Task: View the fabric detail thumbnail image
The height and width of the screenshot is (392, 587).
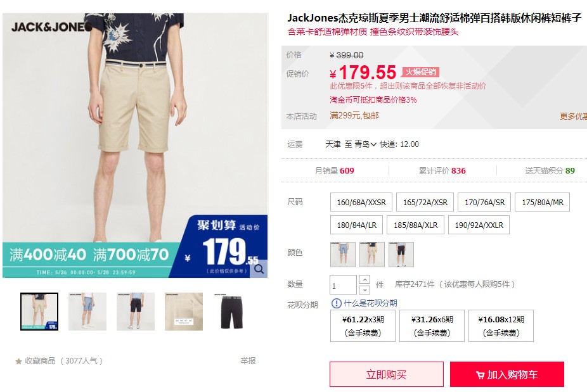Action: pyautogui.click(x=184, y=312)
